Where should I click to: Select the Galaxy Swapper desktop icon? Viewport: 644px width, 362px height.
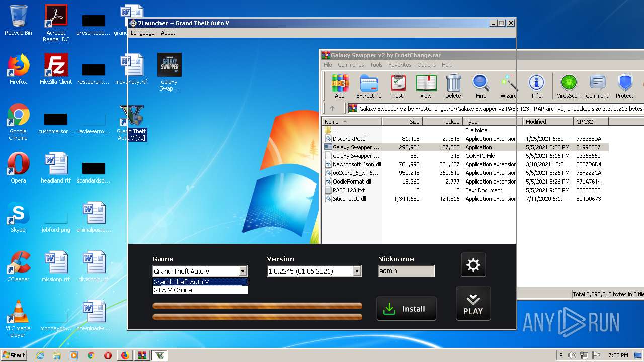pyautogui.click(x=169, y=72)
